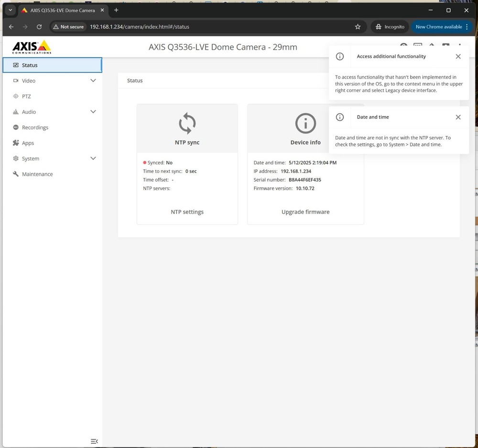Collapse the sidebar using the bottom menu icon
This screenshot has width=478, height=448.
coord(94,441)
